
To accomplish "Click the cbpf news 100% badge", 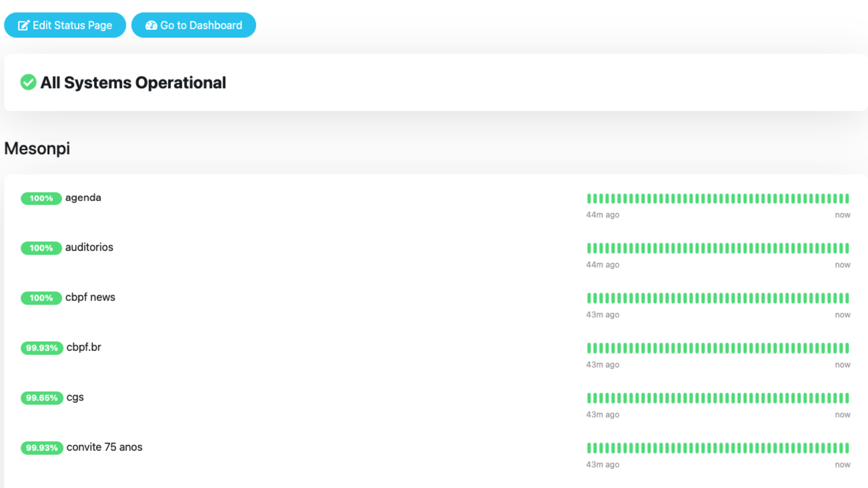I will click(x=41, y=298).
